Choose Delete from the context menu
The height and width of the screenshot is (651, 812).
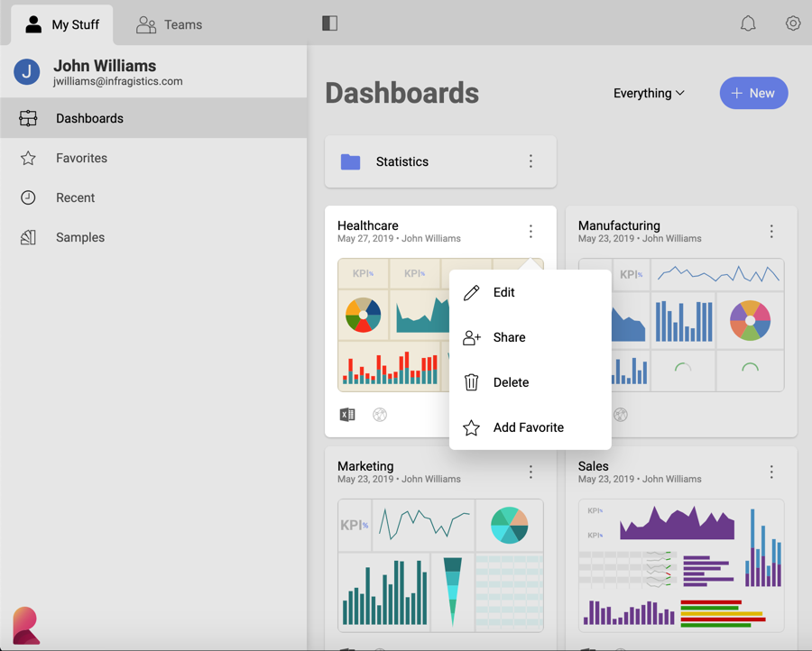(511, 382)
